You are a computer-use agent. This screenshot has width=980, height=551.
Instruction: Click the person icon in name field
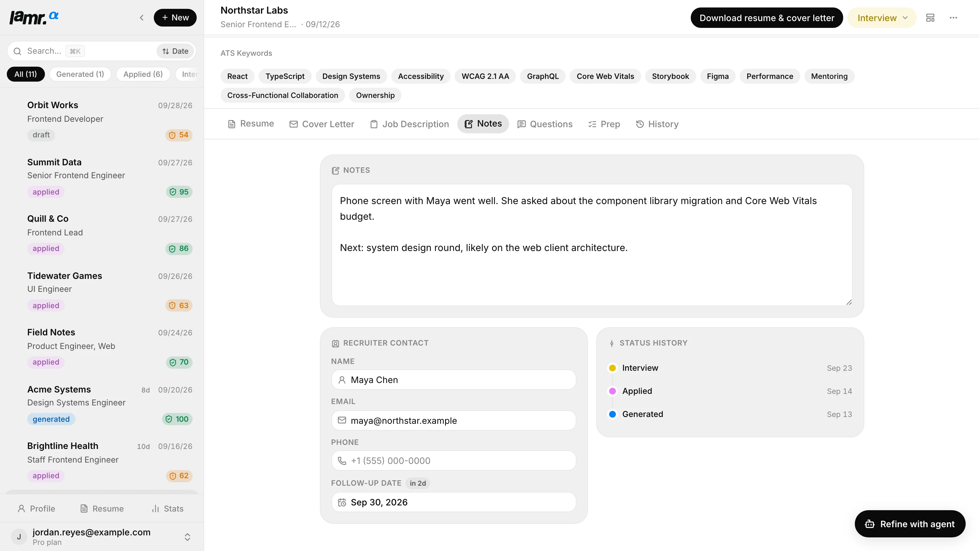click(342, 380)
